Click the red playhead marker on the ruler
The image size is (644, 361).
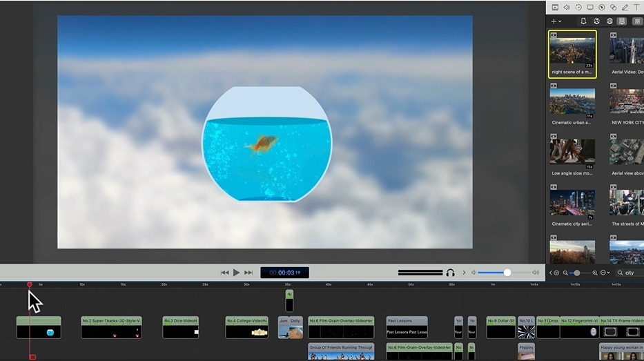pos(30,284)
